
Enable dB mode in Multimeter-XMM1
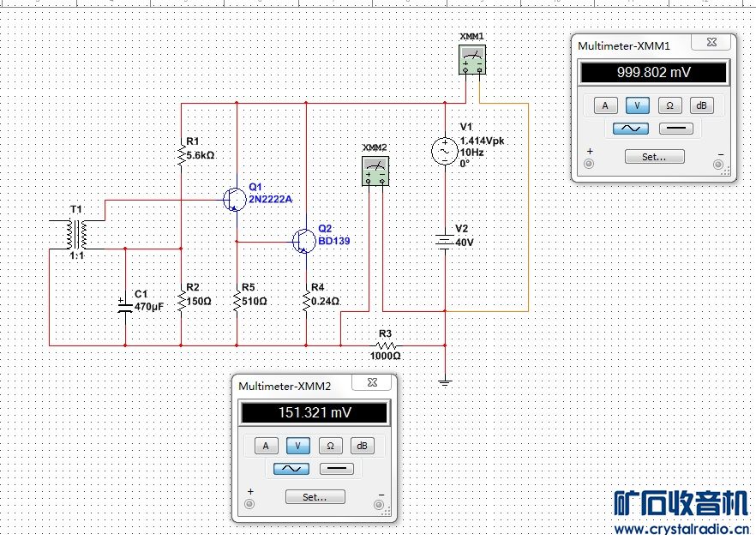coord(701,105)
